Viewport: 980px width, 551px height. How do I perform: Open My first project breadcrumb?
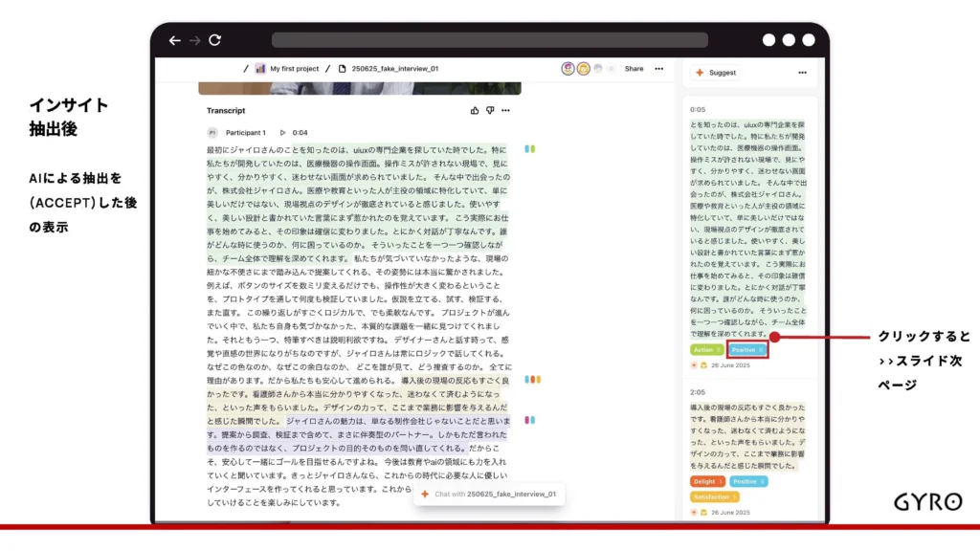click(x=294, y=69)
